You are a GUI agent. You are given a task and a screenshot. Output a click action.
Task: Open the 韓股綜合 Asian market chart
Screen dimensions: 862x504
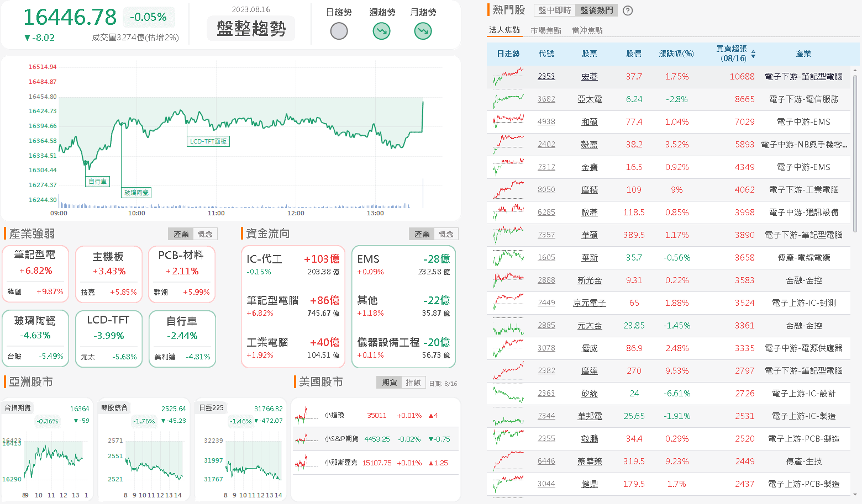(x=144, y=449)
